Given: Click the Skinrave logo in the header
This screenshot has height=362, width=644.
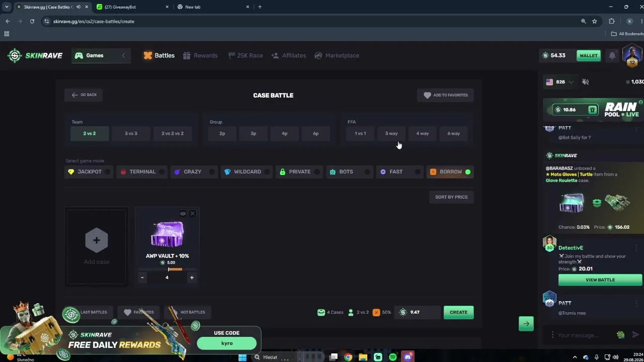Looking at the screenshot, I should (35, 55).
